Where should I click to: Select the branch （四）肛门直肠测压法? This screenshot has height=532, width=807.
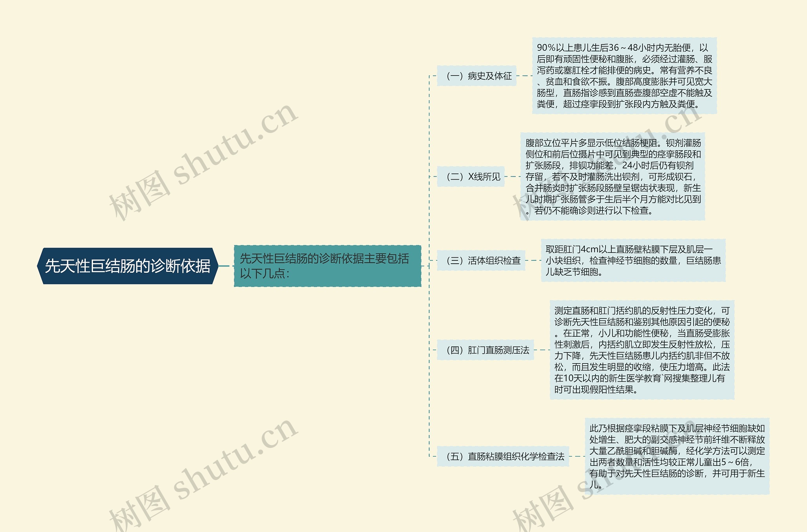485,350
